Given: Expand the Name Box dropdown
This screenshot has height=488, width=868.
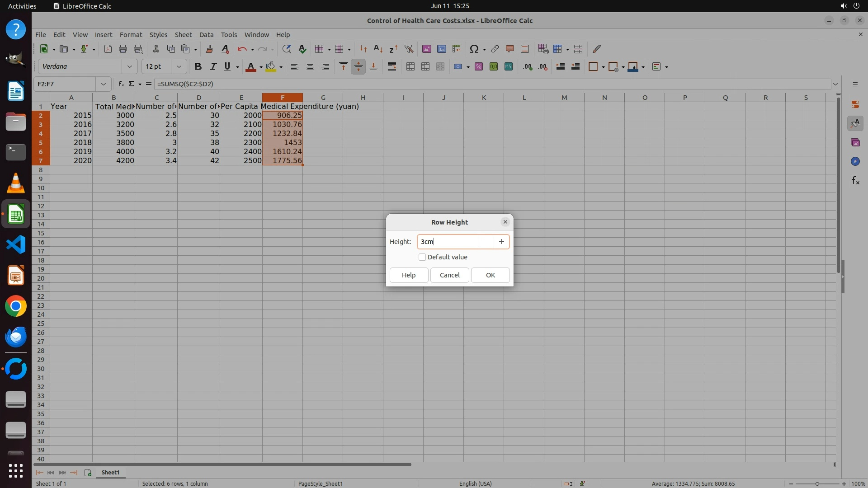Looking at the screenshot, I should pyautogui.click(x=104, y=84).
